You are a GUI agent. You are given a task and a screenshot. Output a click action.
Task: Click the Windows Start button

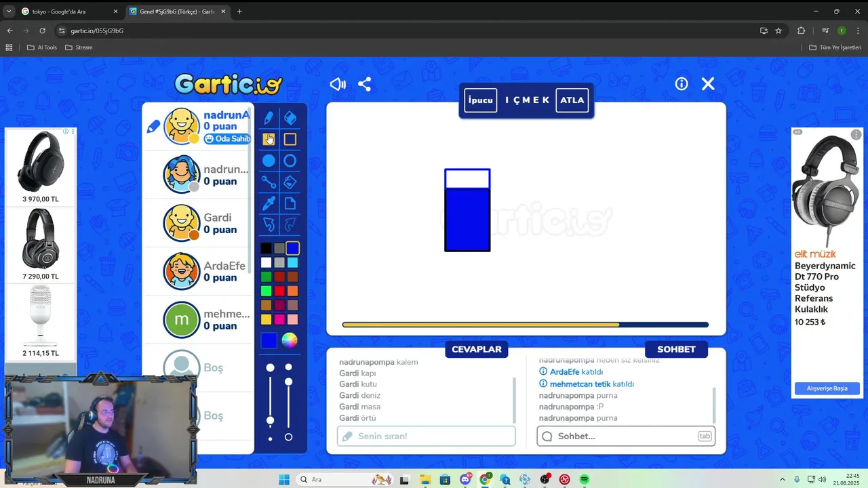click(x=284, y=479)
